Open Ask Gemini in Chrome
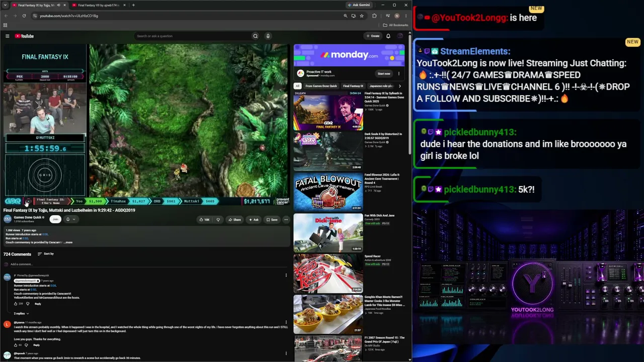Image resolution: width=644 pixels, height=362 pixels. pos(359,5)
